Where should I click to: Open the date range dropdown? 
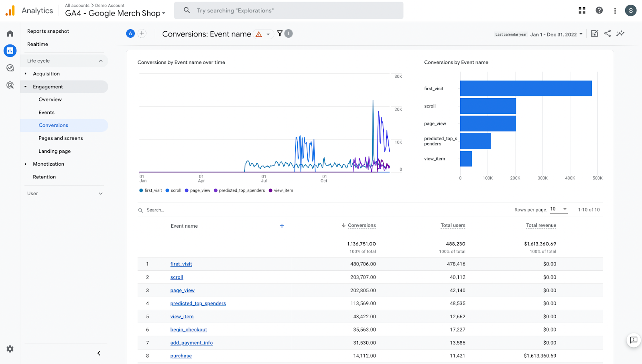[x=556, y=34]
